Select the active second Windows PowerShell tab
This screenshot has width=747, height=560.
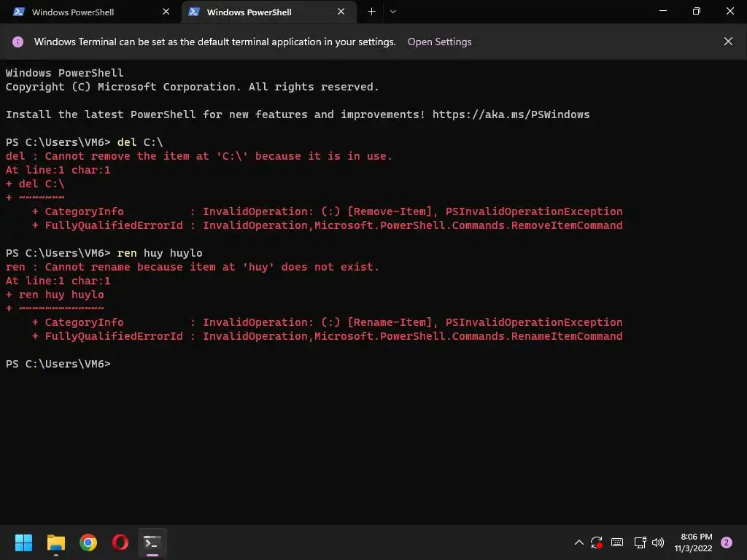268,12
